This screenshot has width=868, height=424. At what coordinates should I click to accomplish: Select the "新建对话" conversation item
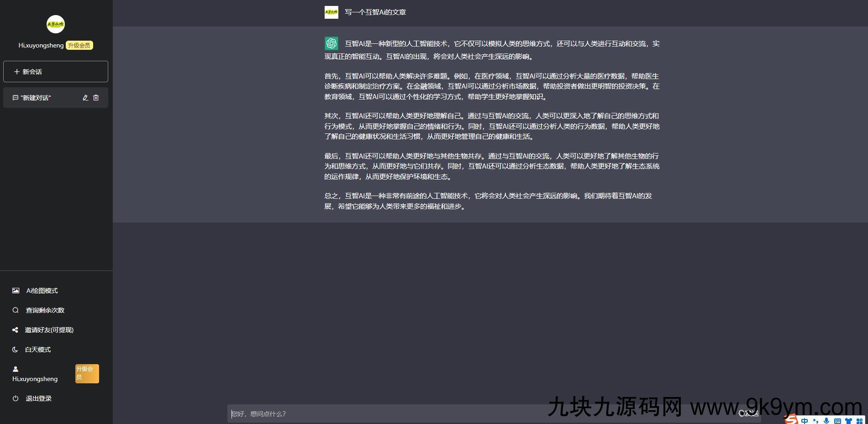56,98
